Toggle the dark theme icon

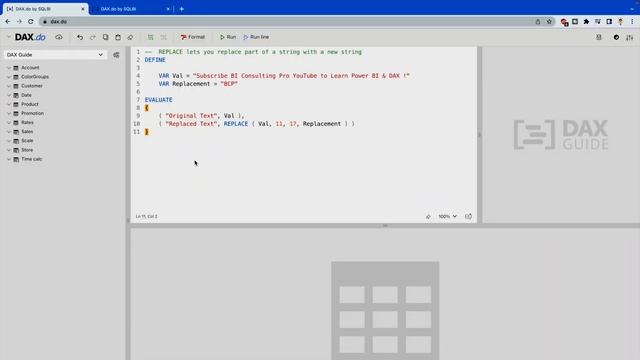pyautogui.click(x=616, y=37)
